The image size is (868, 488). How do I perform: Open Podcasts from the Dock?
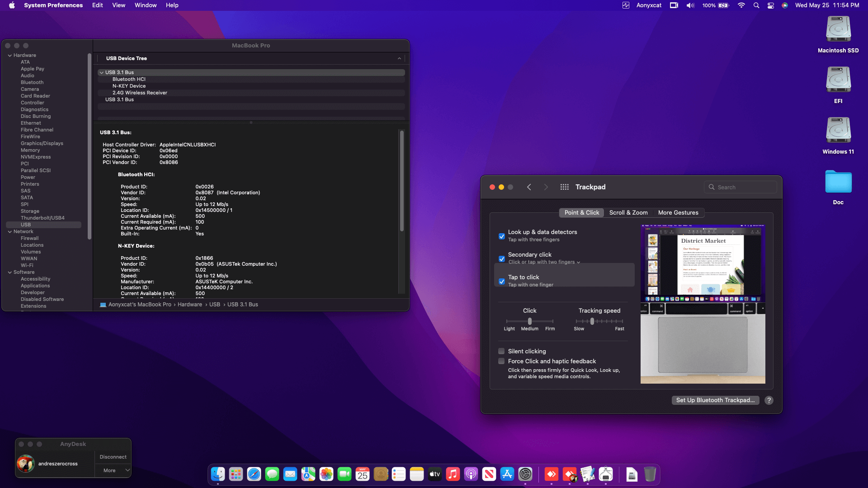(471, 474)
